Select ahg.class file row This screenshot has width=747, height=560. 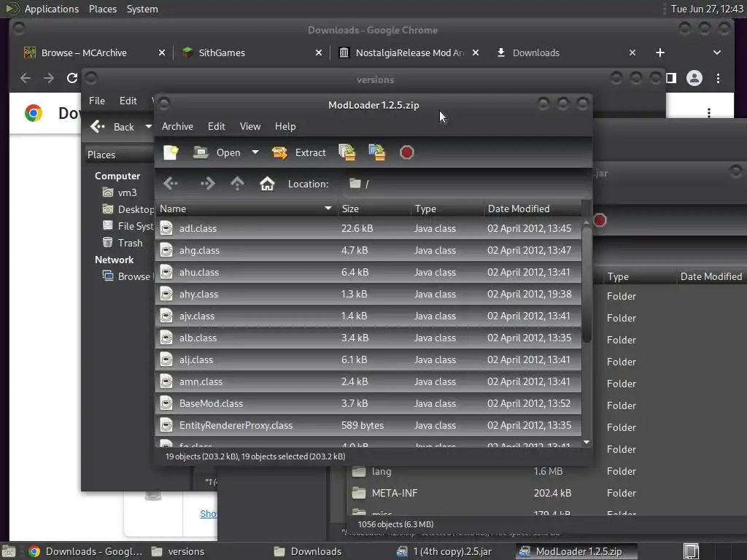pos(368,250)
